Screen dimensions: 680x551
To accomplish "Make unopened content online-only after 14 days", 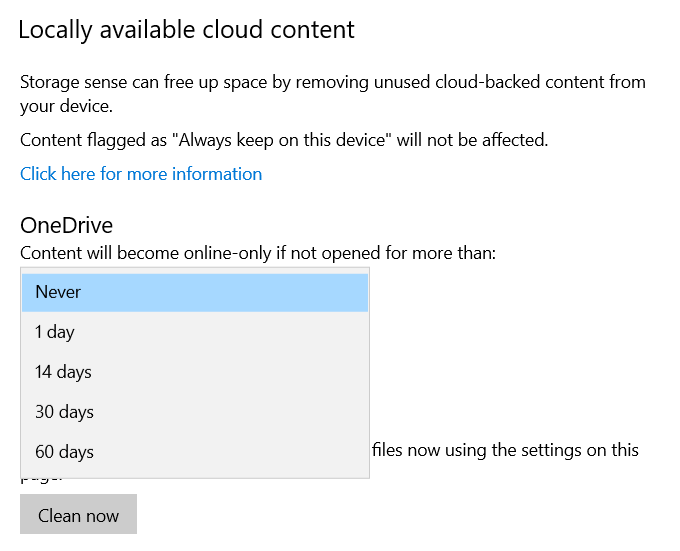I will (195, 372).
